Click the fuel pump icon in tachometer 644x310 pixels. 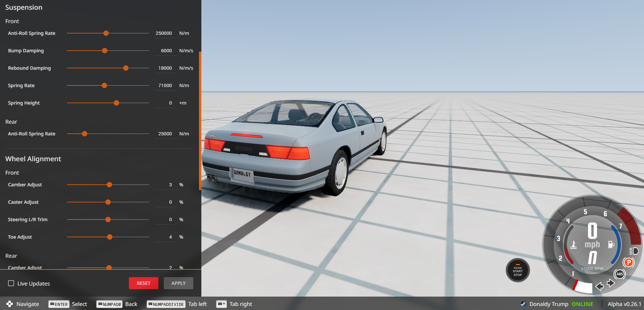point(611,245)
